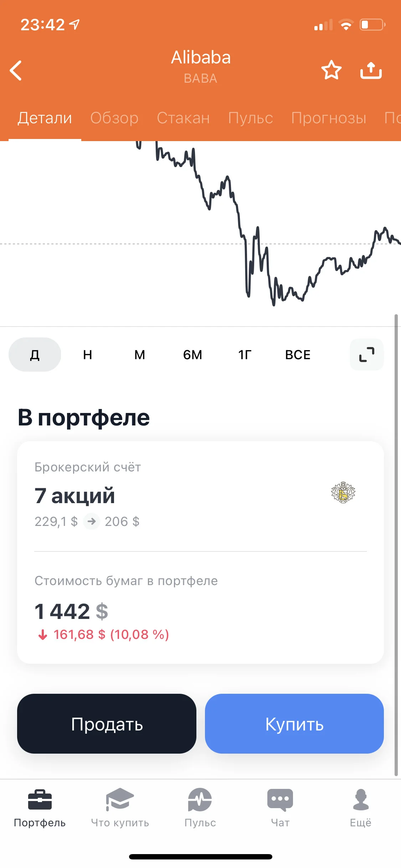Switch to the Обзор tab
Image resolution: width=401 pixels, height=868 pixels.
114,118
